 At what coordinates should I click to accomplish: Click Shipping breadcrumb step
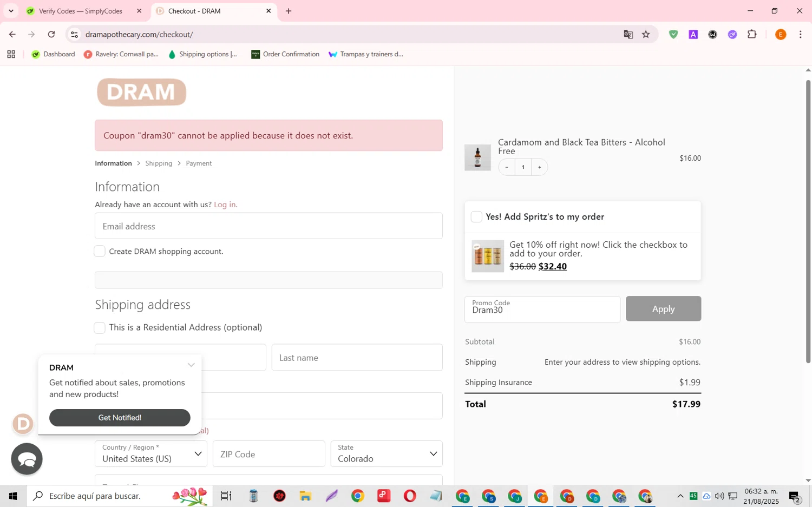click(x=159, y=163)
